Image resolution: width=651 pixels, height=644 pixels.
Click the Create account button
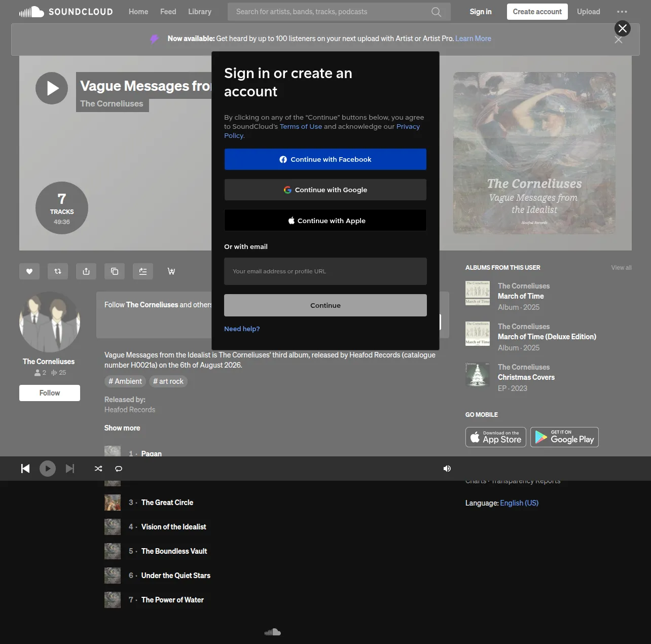click(537, 12)
